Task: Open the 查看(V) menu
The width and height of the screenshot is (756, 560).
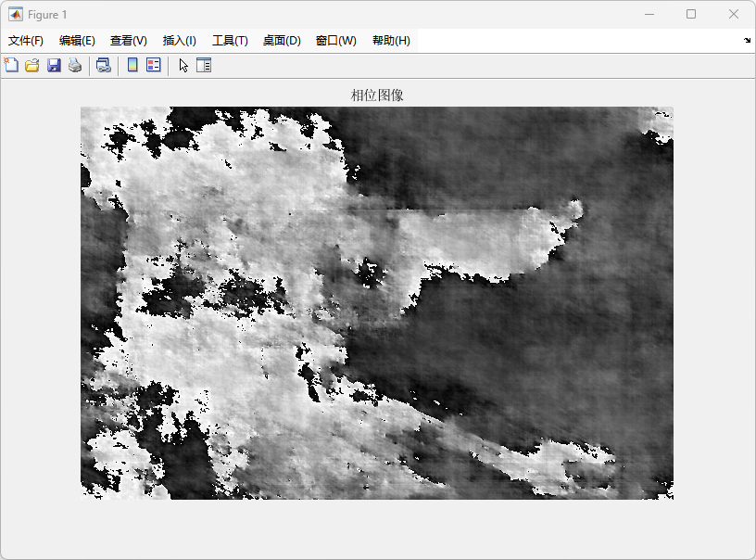Action: click(x=129, y=41)
